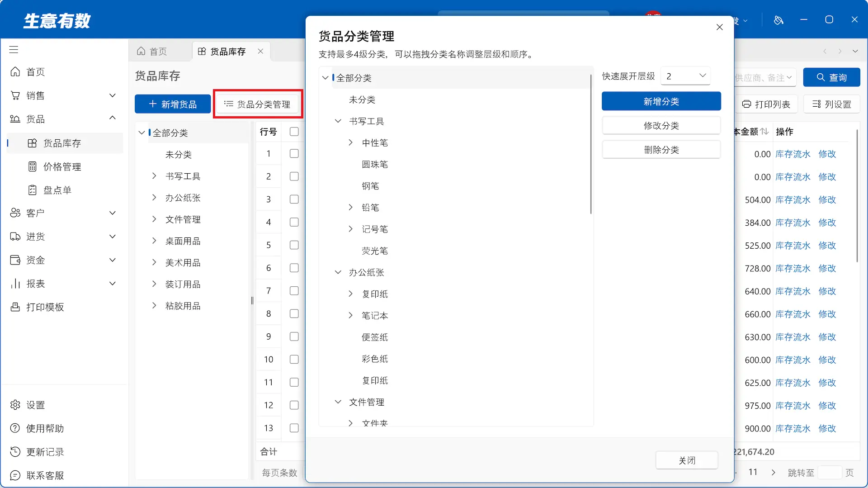
Task: Click the 跳转至 page number input
Action: (x=830, y=473)
